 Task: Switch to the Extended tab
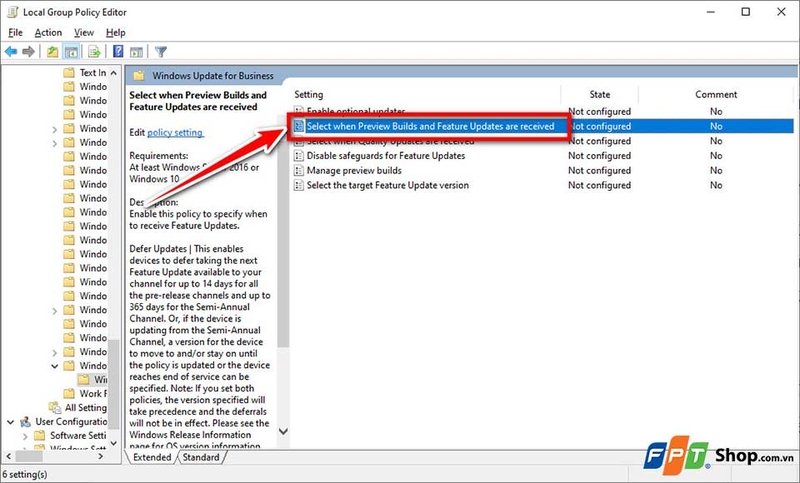click(x=152, y=457)
